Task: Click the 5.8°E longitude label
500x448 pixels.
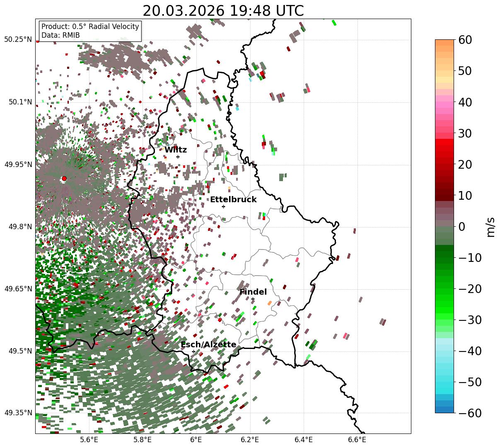Action: (143, 439)
